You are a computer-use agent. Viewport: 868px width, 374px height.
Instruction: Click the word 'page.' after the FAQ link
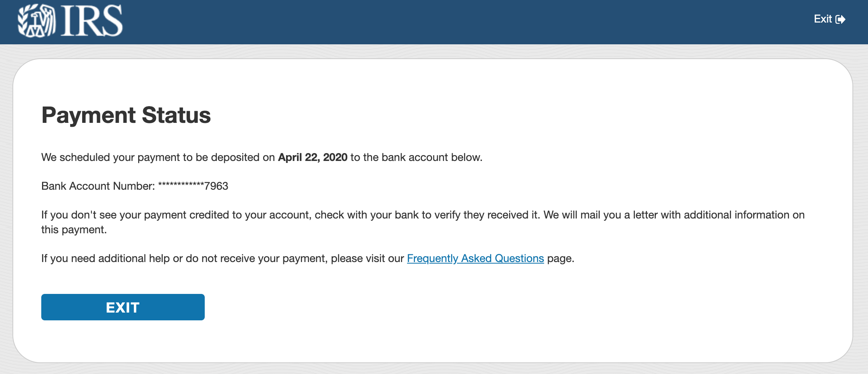561,259
